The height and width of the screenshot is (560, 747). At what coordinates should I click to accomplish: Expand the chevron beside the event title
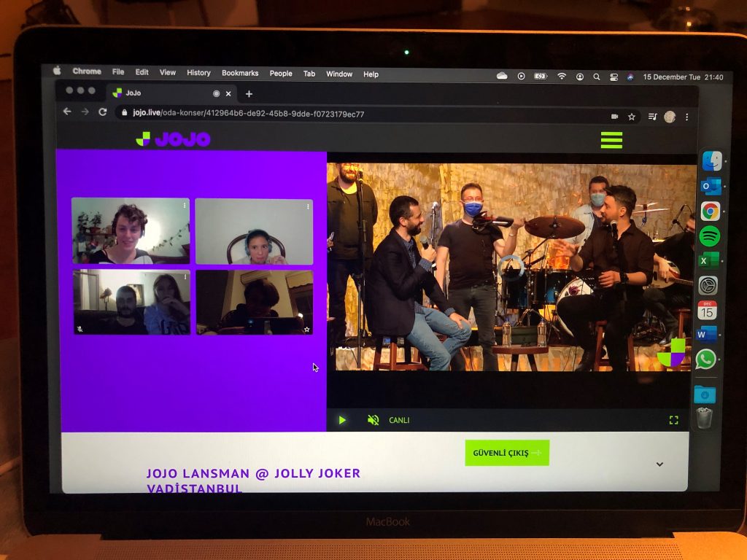659,464
